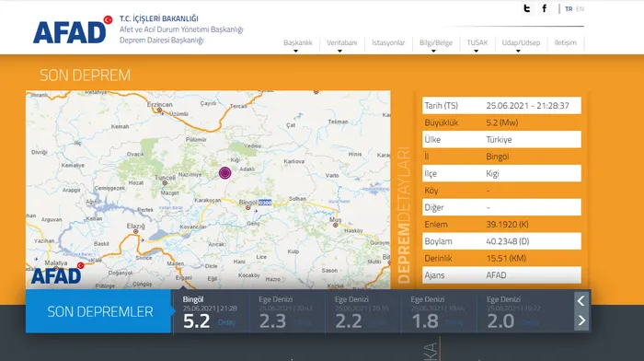Viewport: 644px width, 361px height.
Task: Open the Veritabanı menu
Action: 341,42
